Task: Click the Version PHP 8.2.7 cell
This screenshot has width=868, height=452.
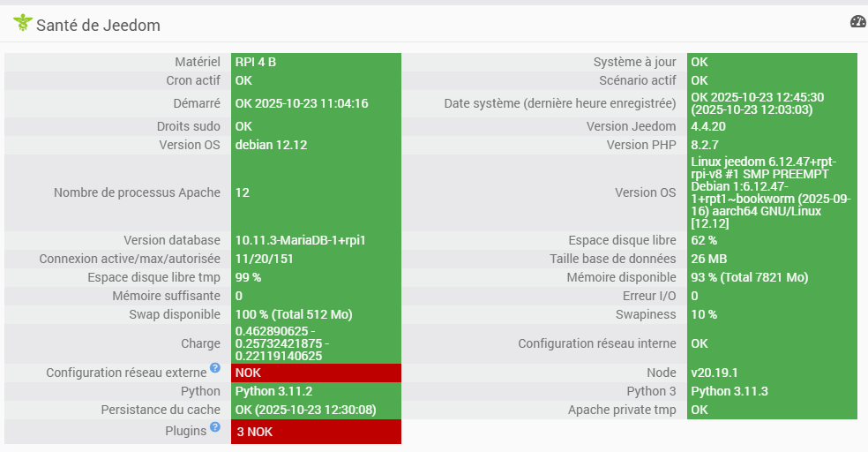Action: tap(704, 145)
